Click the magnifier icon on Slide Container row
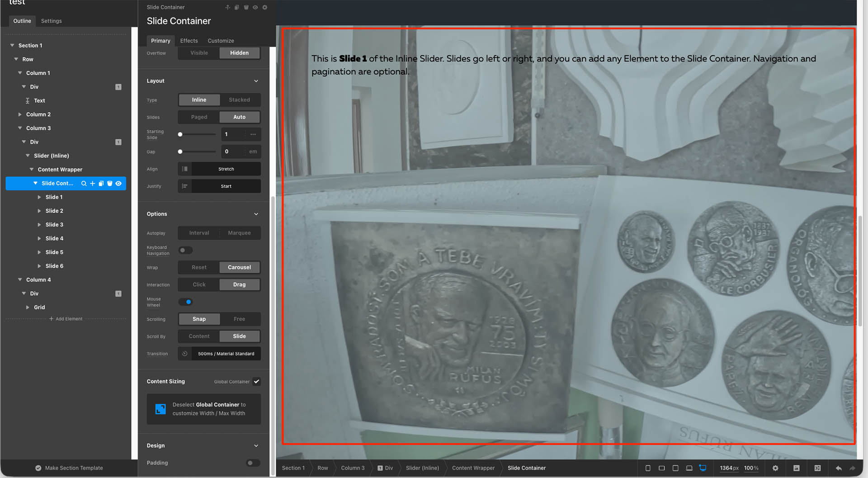868x478 pixels. [x=84, y=184]
